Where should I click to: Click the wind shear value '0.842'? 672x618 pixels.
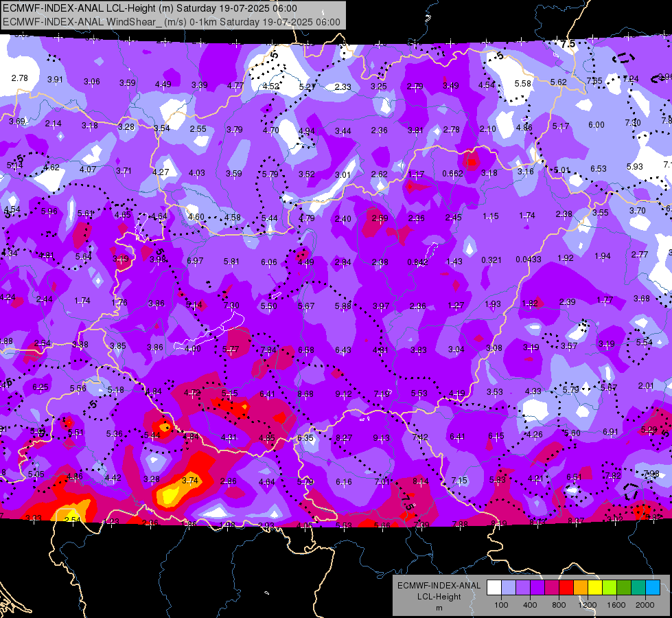(x=417, y=262)
